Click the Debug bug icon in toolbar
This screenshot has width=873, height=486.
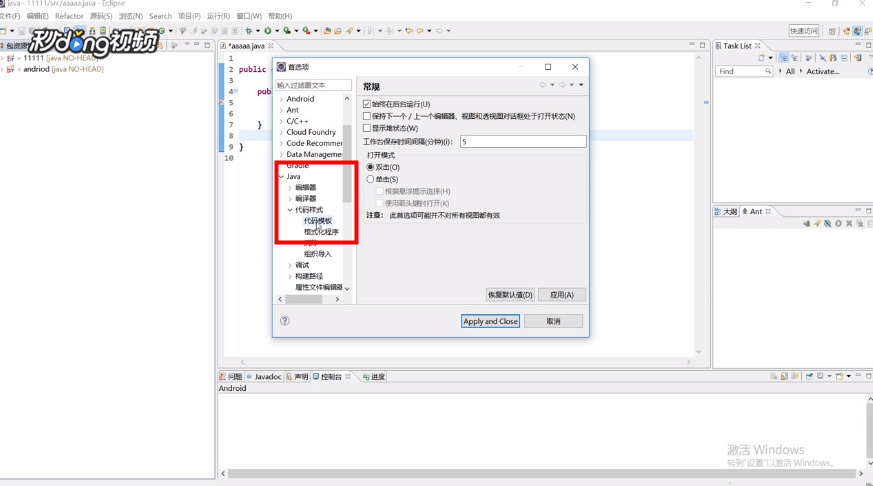248,31
